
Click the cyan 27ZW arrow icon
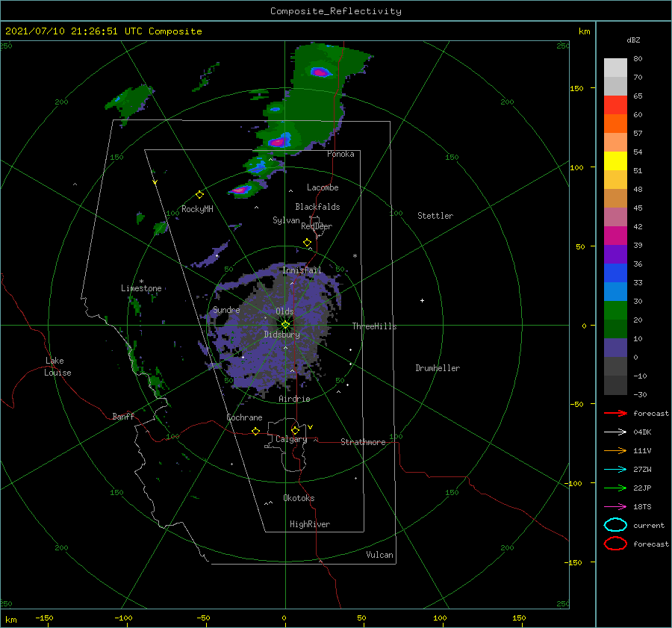click(615, 470)
